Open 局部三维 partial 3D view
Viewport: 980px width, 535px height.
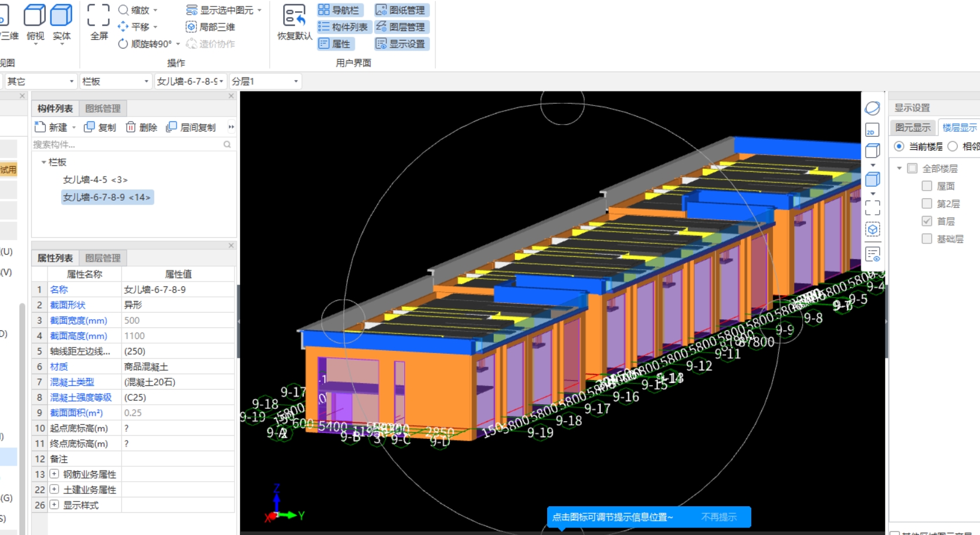[x=211, y=27]
